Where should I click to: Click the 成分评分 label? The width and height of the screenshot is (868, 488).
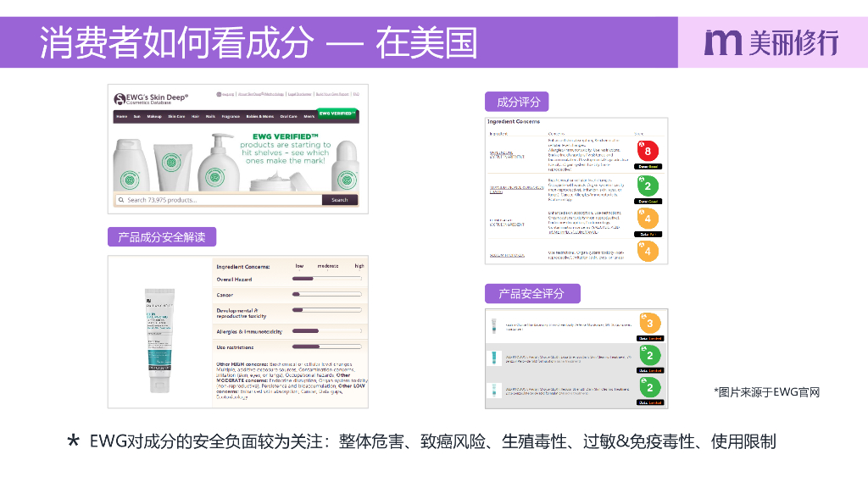517,102
